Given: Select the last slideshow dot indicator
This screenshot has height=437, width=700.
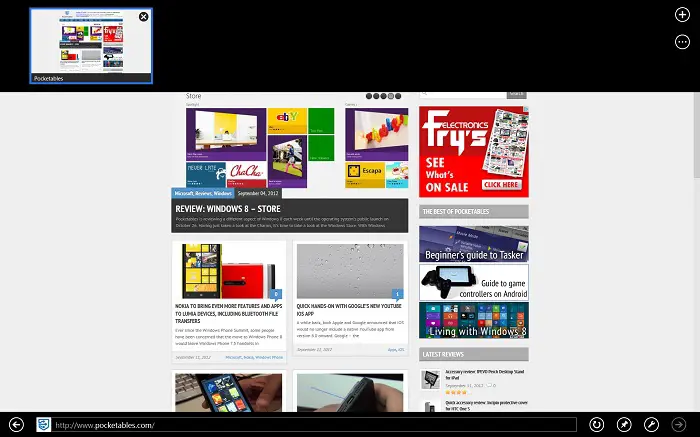Looking at the screenshot, I should [398, 96].
